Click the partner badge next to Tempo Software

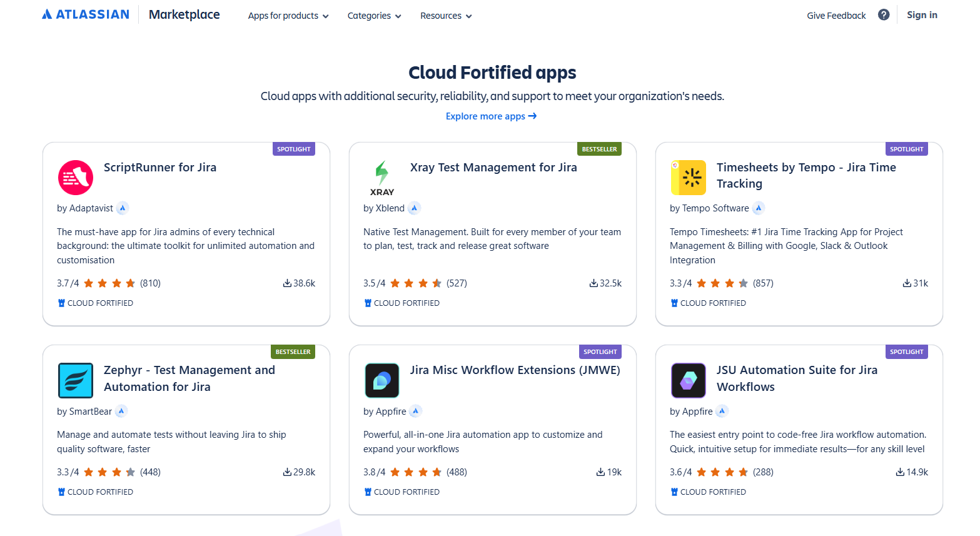(x=759, y=208)
